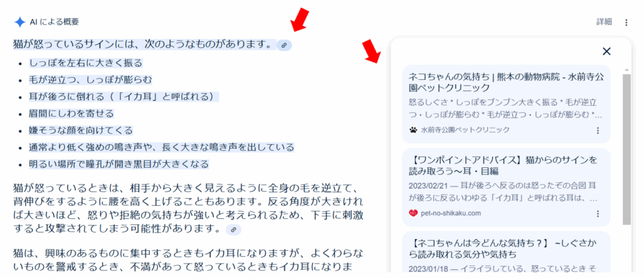Open 水前寺公園ペットクリニック card options menu

[x=597, y=131]
